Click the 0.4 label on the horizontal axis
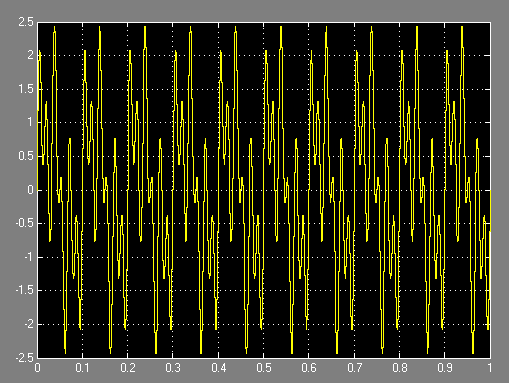 [x=218, y=368]
